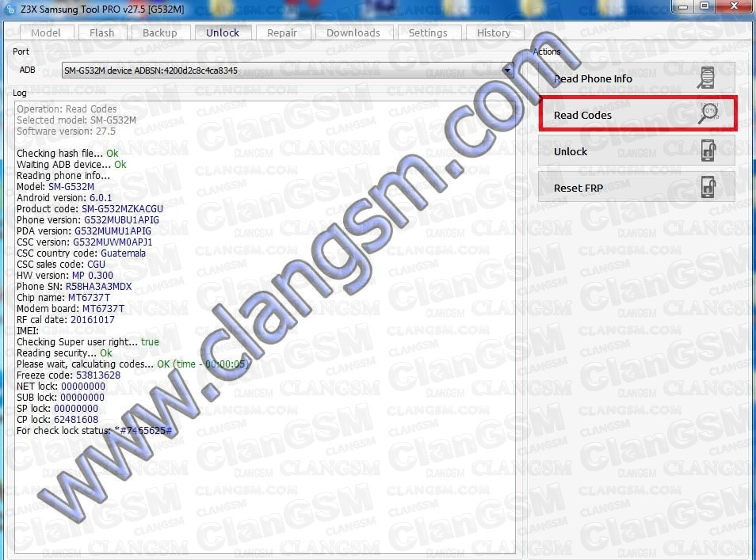Click the SUB lock value 00000000

[x=82, y=397]
